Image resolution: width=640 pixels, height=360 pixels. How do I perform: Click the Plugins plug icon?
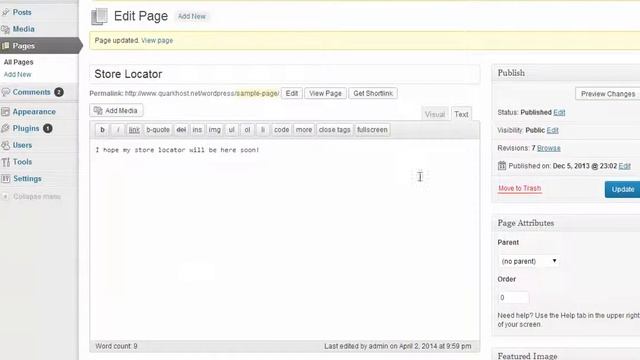coord(6,128)
